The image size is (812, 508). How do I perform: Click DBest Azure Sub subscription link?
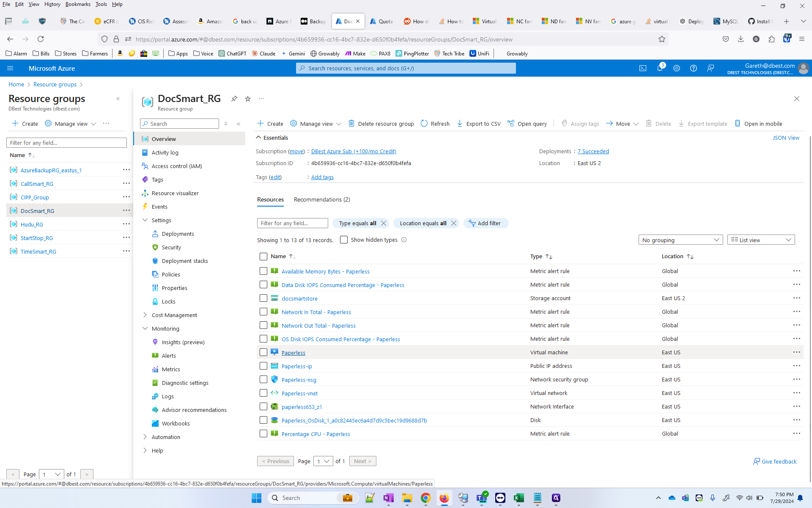[x=354, y=151]
